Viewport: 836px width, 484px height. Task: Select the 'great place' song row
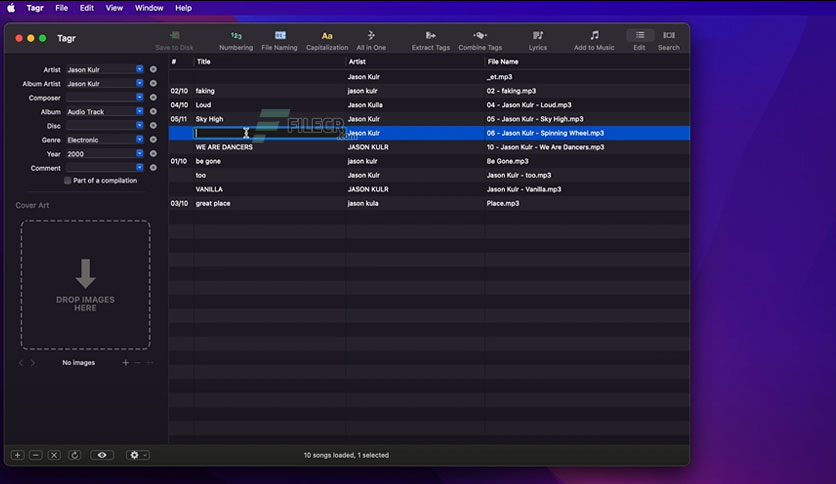pyautogui.click(x=429, y=204)
